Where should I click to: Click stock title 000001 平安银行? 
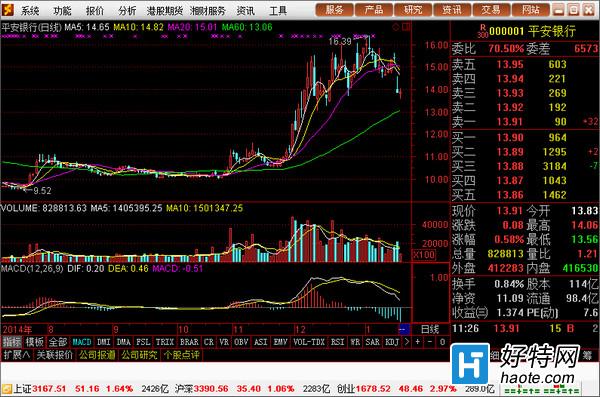tap(532, 31)
